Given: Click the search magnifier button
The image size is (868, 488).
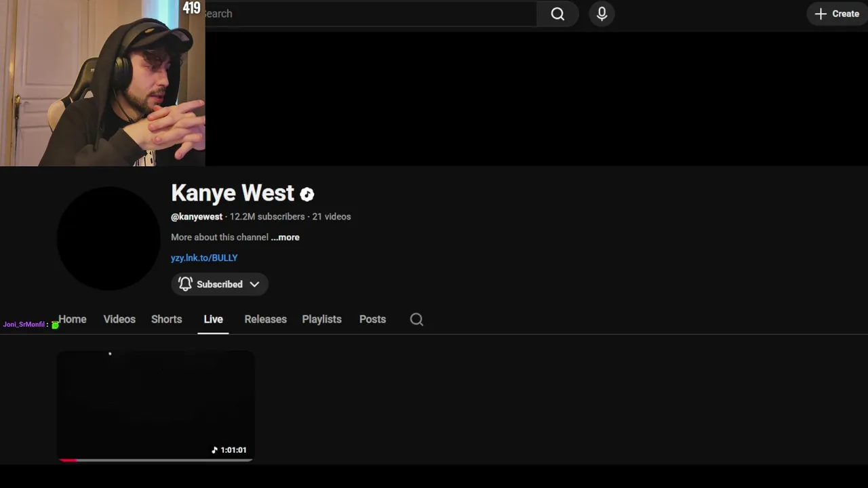Looking at the screenshot, I should 557,14.
